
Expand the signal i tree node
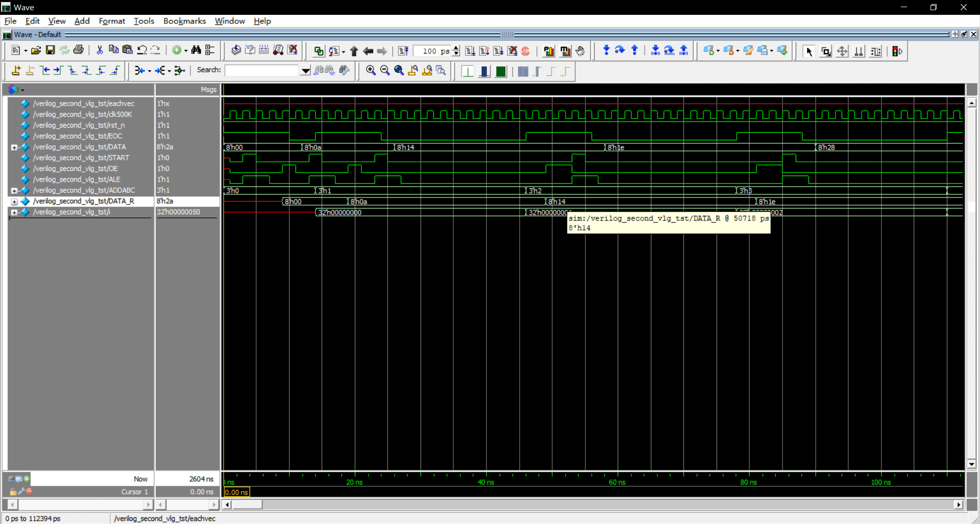14,212
